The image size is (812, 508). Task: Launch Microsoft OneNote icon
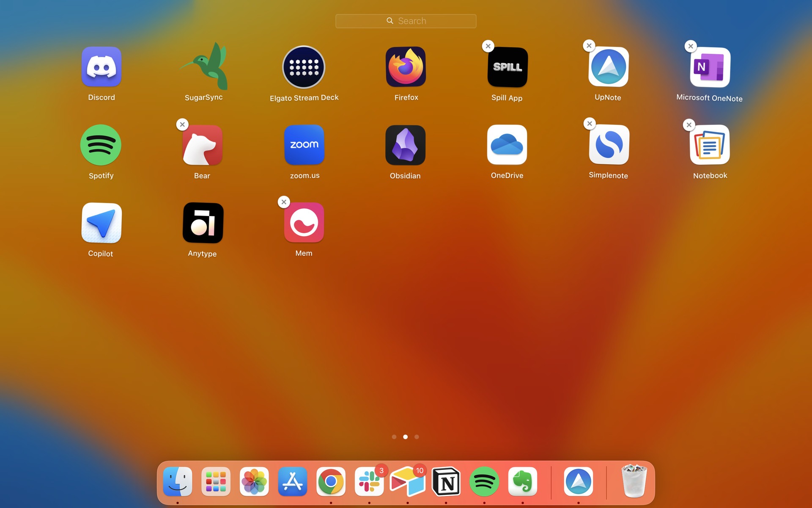tap(710, 67)
